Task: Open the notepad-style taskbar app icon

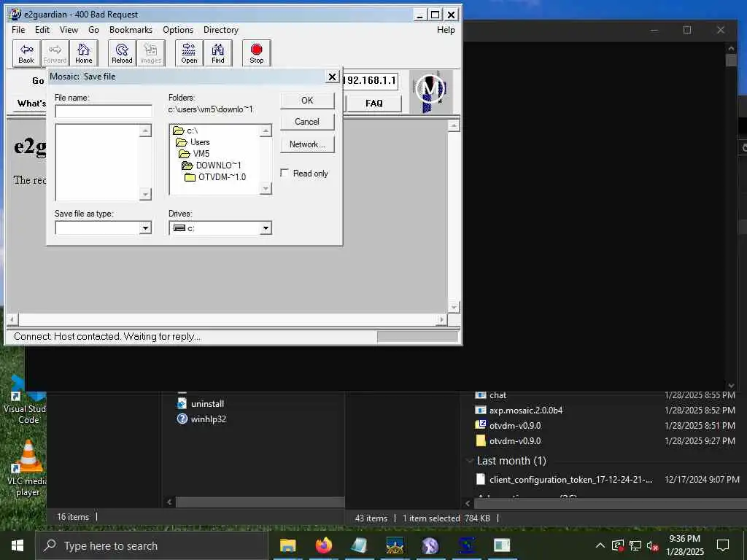Action: coord(359,545)
